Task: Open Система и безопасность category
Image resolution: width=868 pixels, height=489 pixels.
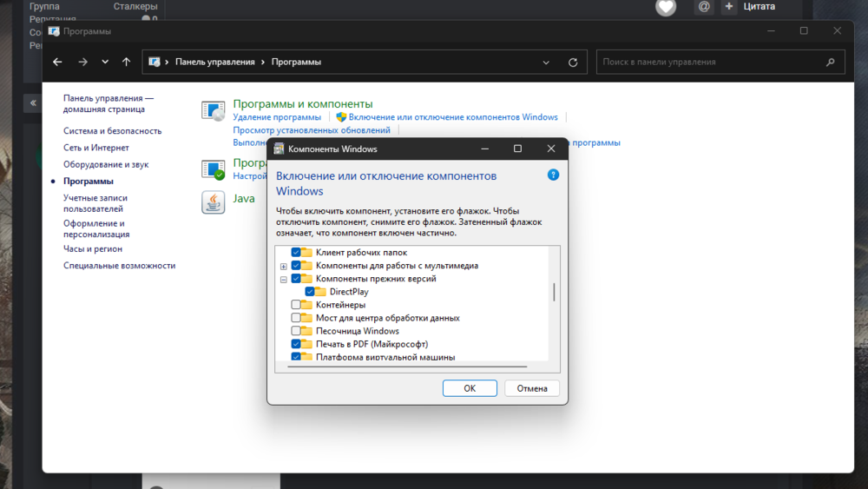Action: tap(112, 130)
